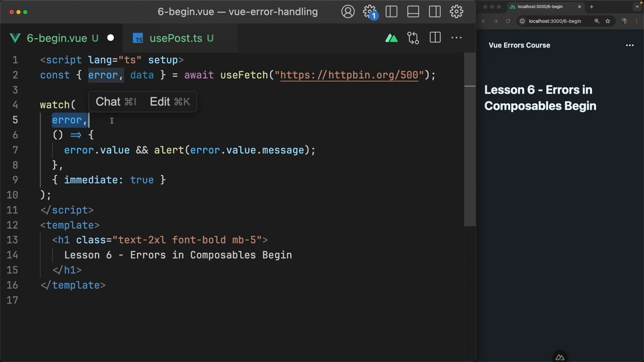
Task: Split the editor to the right
Action: pos(435,38)
